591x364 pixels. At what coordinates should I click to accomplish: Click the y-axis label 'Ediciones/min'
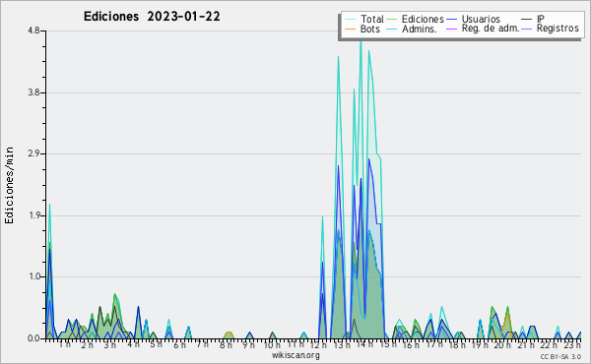point(9,185)
